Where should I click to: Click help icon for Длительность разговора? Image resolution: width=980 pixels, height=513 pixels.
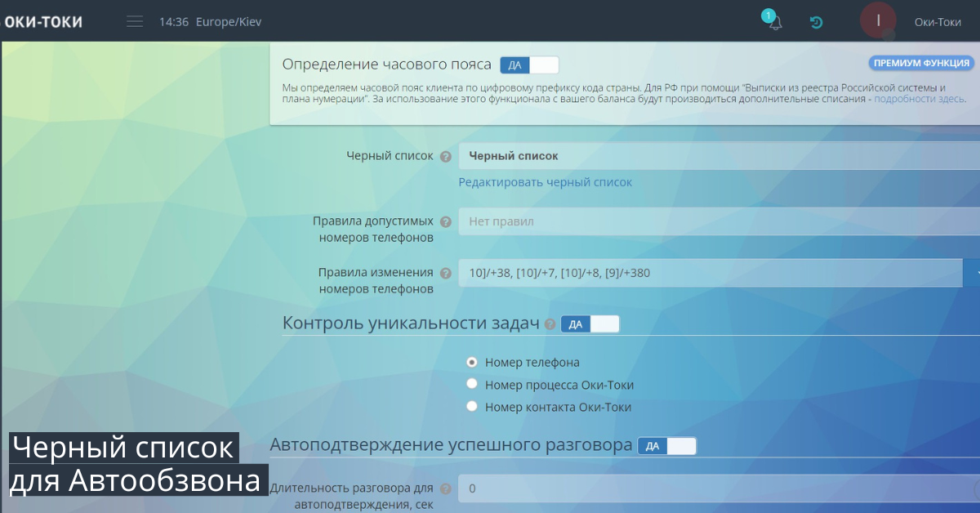pyautogui.click(x=445, y=489)
